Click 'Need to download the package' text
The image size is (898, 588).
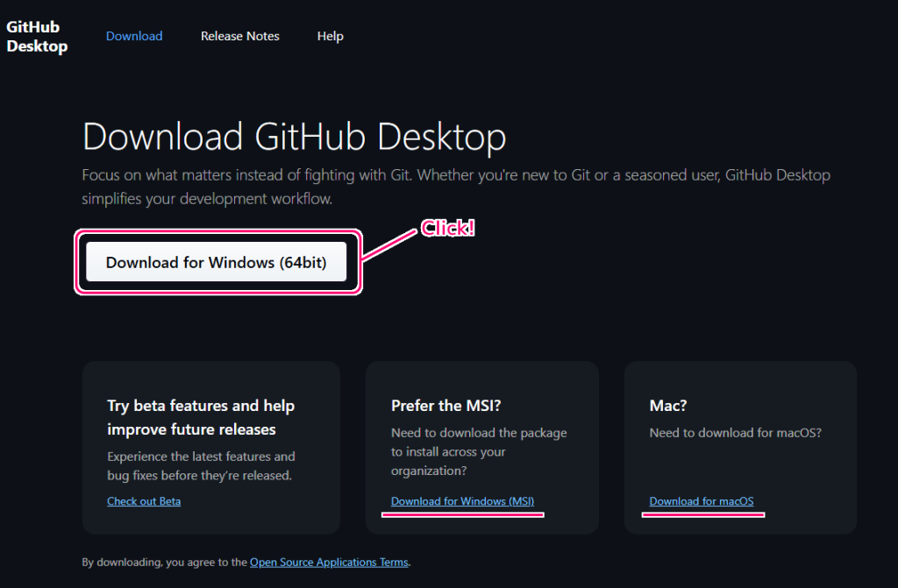coord(479,452)
